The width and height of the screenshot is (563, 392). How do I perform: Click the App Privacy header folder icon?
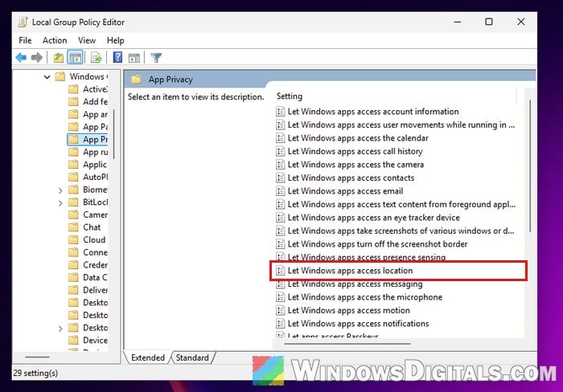click(137, 80)
